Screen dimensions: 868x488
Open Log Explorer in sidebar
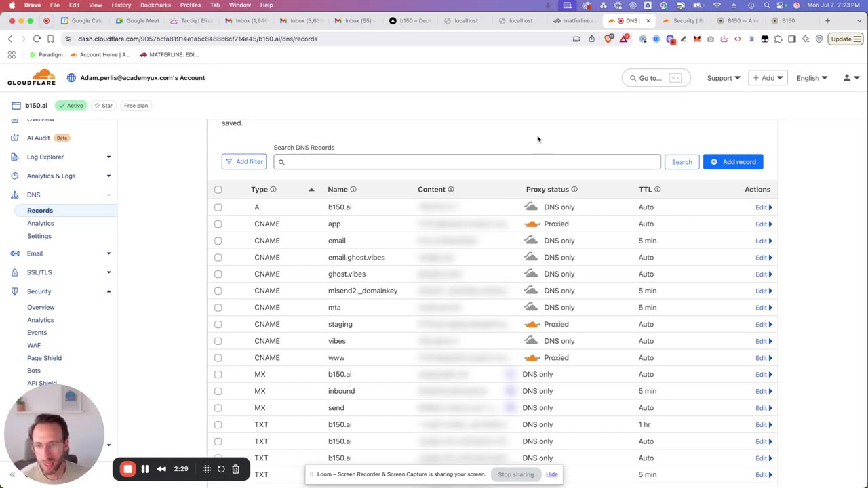point(45,157)
